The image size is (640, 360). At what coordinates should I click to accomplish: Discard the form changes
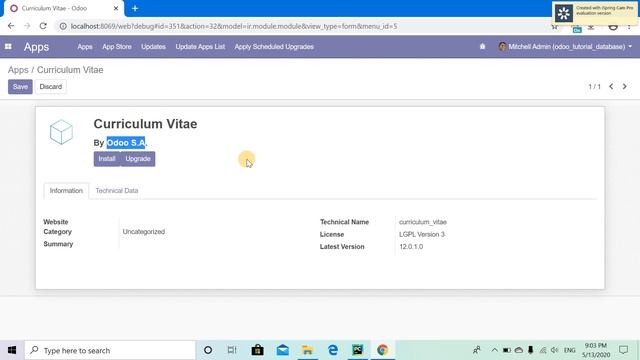click(x=51, y=87)
